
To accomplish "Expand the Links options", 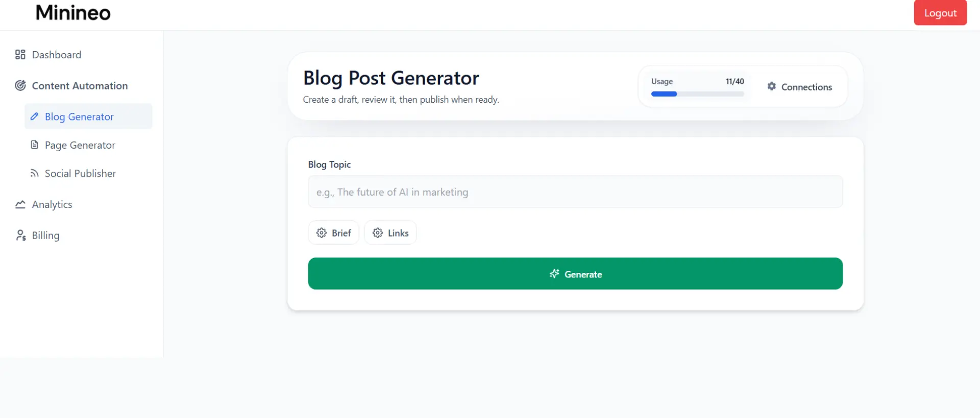I will coord(390,233).
